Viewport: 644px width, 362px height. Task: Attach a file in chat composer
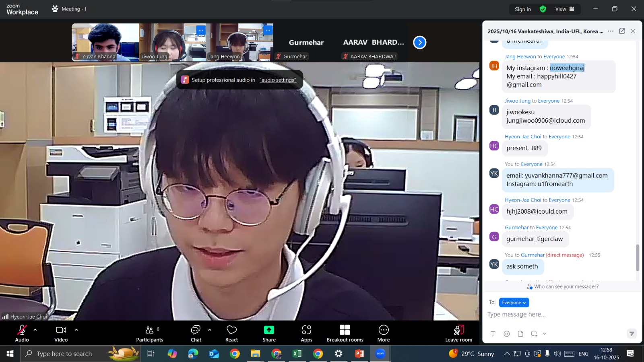520,333
